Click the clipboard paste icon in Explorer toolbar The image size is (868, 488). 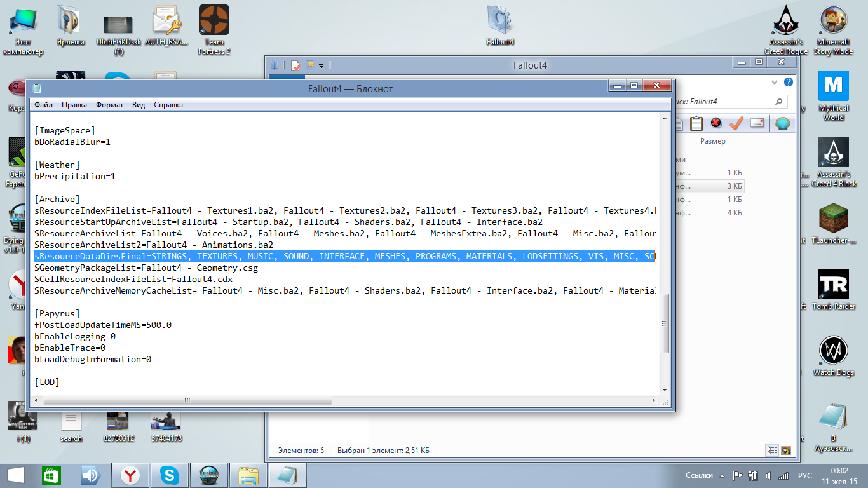coord(696,123)
